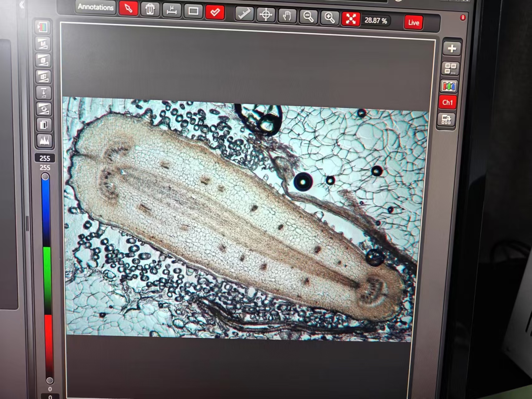Toggle the RGB color channels button
The height and width of the screenshot is (399, 532).
[x=449, y=86]
